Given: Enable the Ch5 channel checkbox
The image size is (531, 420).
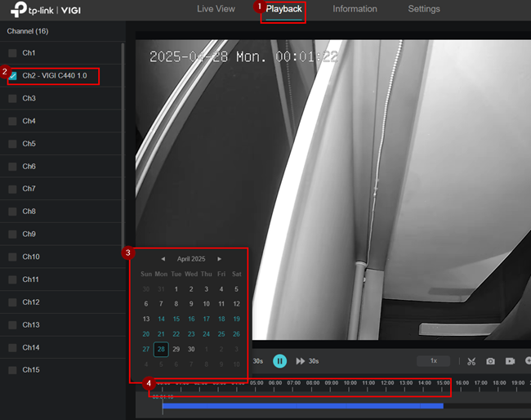Looking at the screenshot, I should pos(12,144).
